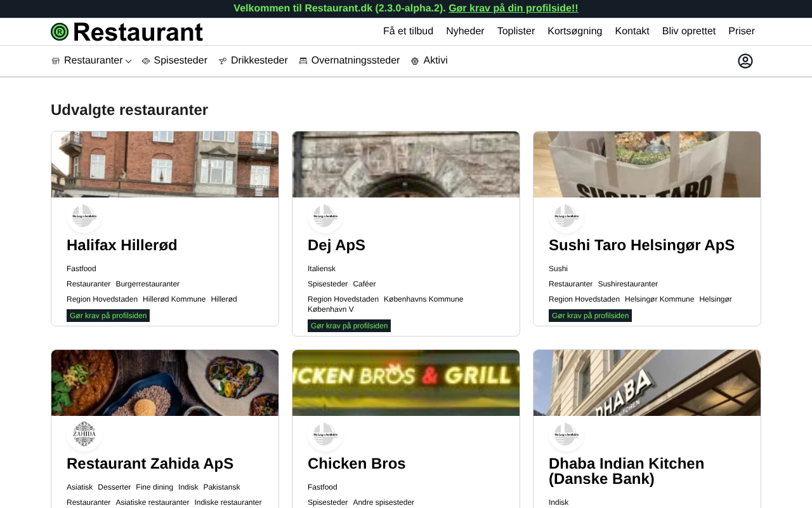812x508 pixels.
Task: Open the Dej ApS restaurant title
Action: point(336,245)
